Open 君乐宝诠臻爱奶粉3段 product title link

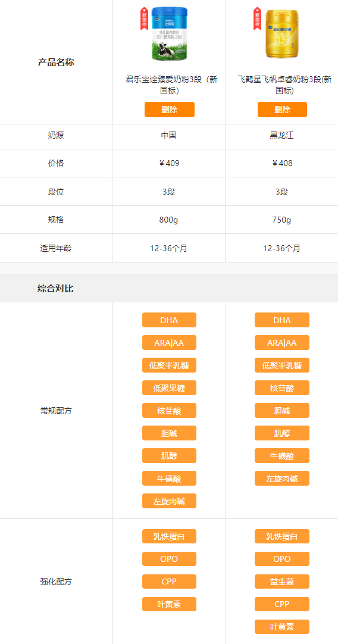[x=171, y=85]
